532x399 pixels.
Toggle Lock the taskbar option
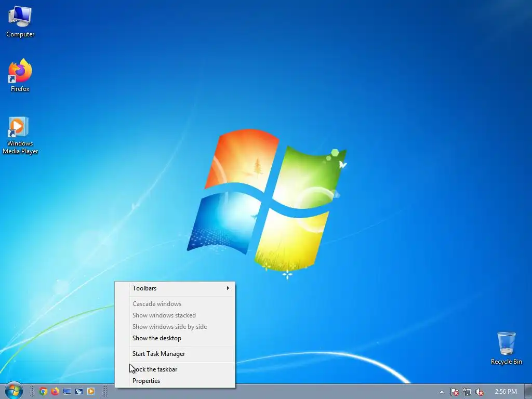(x=175, y=369)
